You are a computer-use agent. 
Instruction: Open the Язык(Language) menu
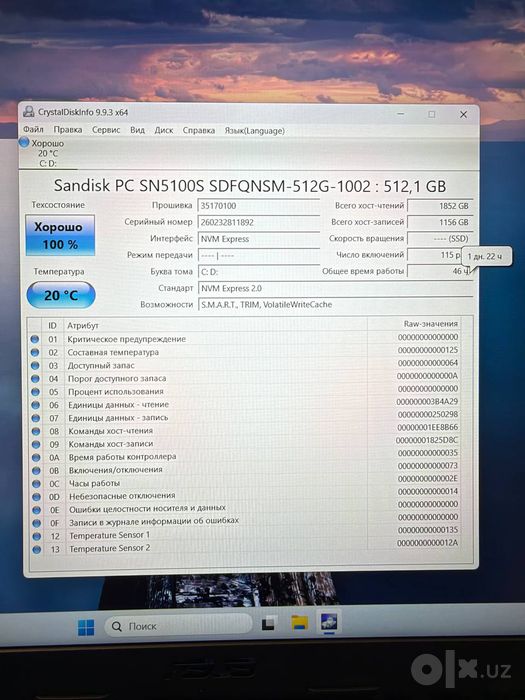point(254,131)
